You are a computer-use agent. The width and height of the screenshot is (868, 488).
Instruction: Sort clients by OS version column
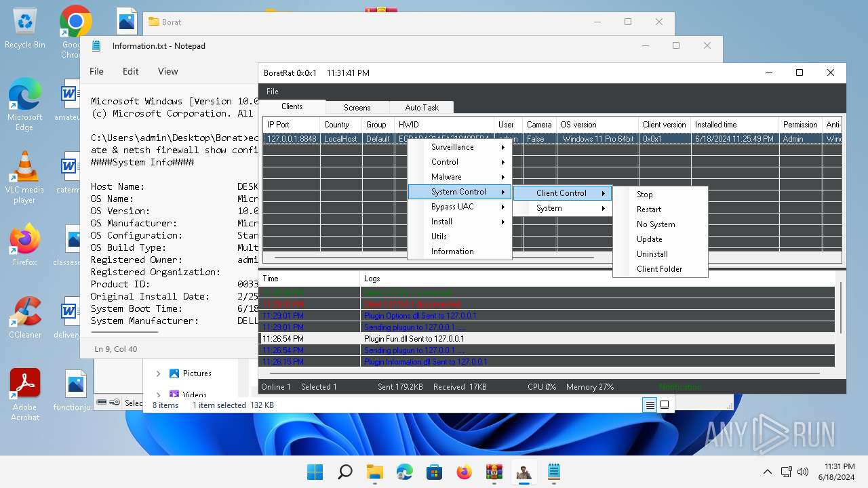[x=598, y=125]
